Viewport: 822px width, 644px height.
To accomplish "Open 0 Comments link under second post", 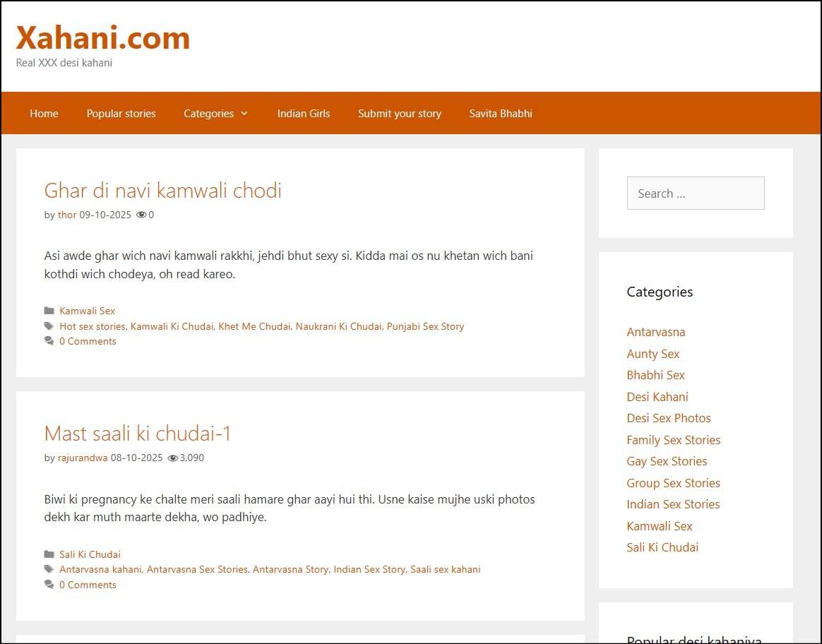I will (88, 585).
